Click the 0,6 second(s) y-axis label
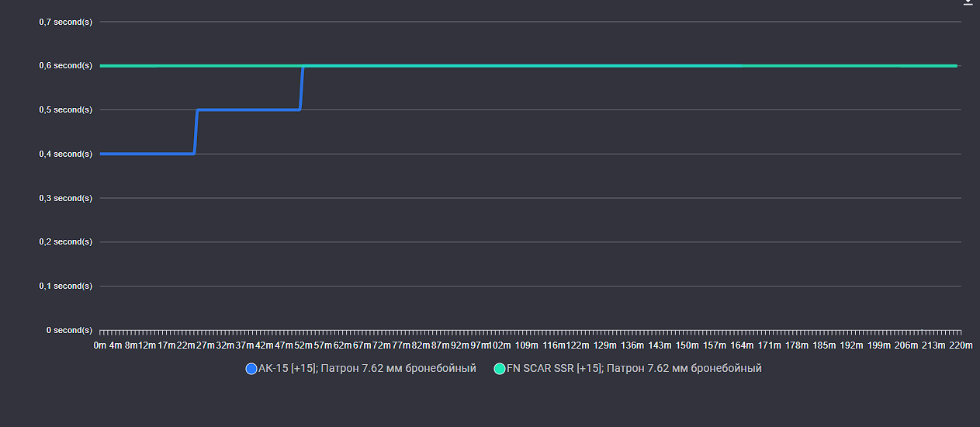The width and height of the screenshot is (980, 427). click(65, 66)
